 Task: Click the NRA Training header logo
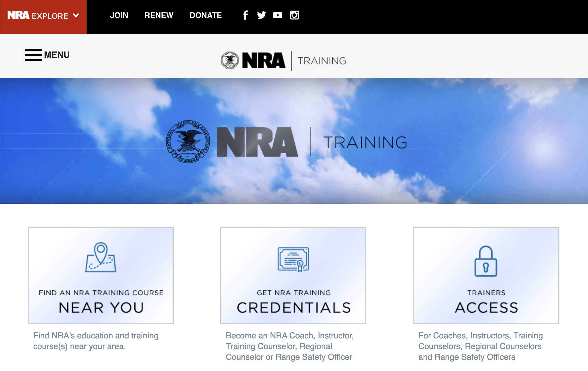284,61
